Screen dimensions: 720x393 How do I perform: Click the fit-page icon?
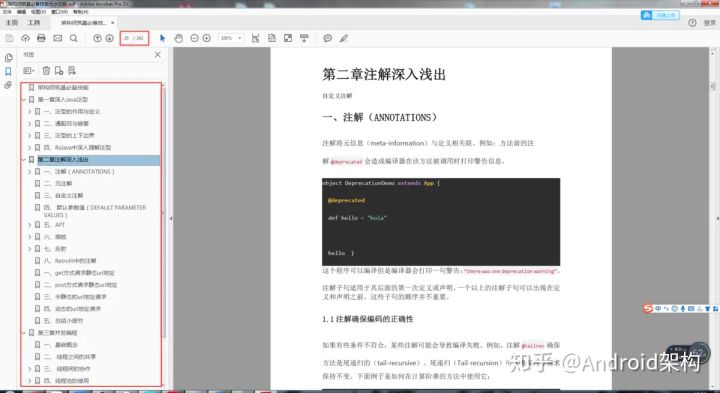272,38
